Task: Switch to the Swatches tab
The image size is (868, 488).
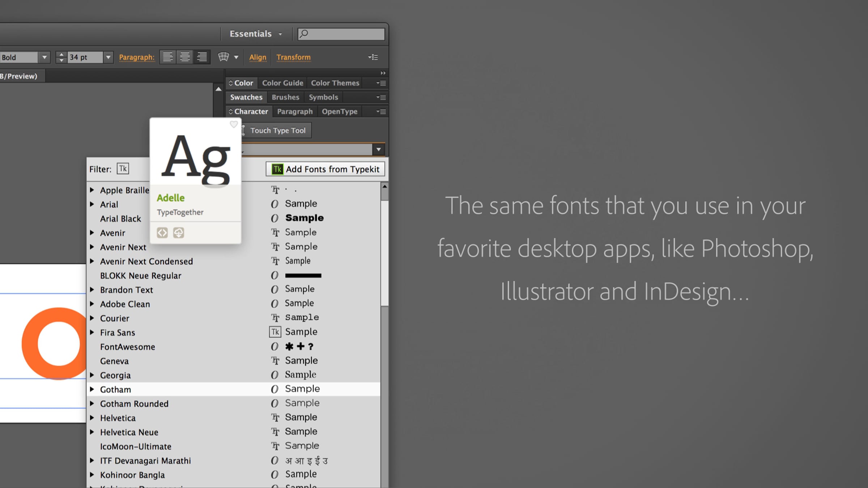Action: (x=246, y=97)
